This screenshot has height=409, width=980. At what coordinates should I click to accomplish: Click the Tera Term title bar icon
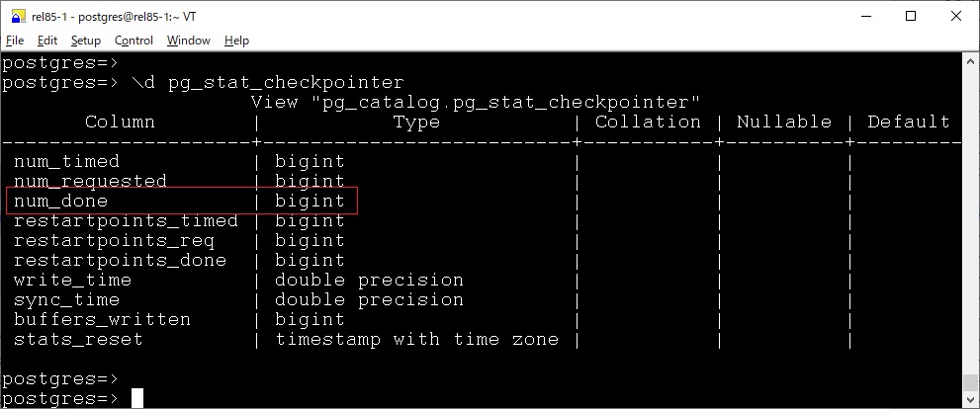(x=17, y=15)
